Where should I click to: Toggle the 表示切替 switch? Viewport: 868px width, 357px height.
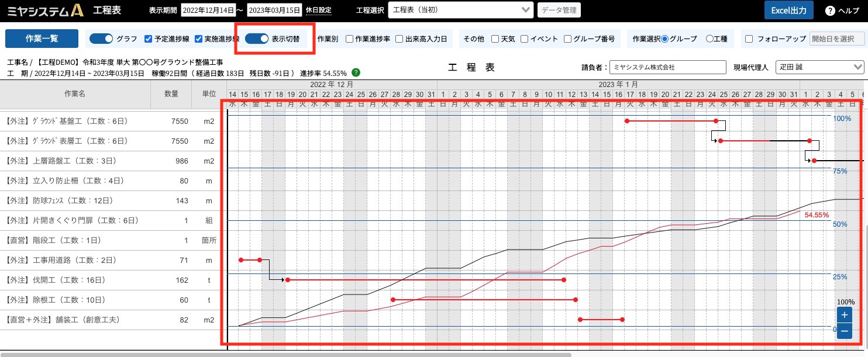click(x=256, y=39)
